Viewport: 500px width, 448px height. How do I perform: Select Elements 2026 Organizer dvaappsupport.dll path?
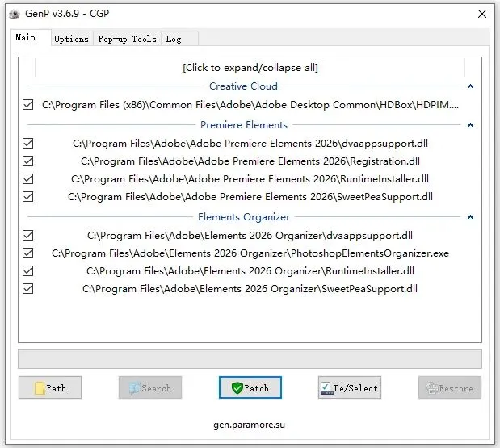coord(250,236)
